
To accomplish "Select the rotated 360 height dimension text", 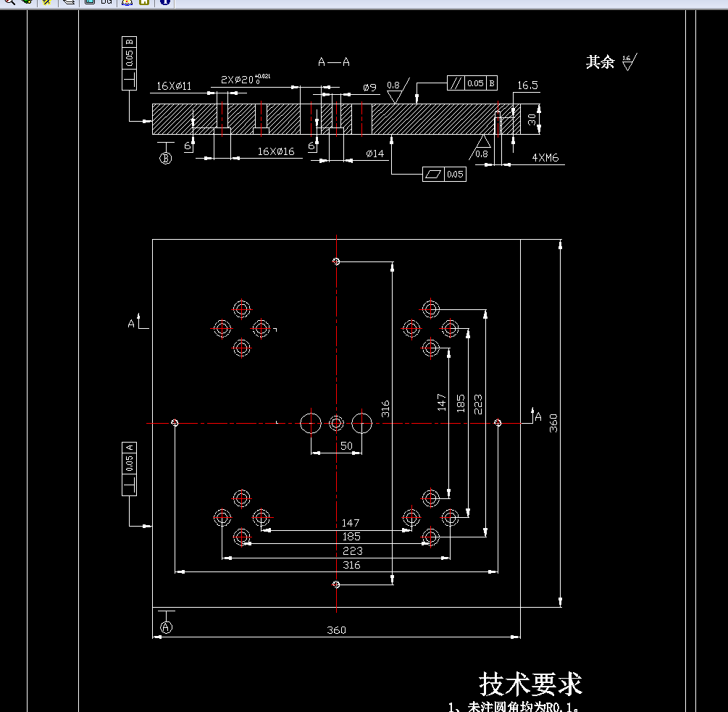I will [x=553, y=423].
